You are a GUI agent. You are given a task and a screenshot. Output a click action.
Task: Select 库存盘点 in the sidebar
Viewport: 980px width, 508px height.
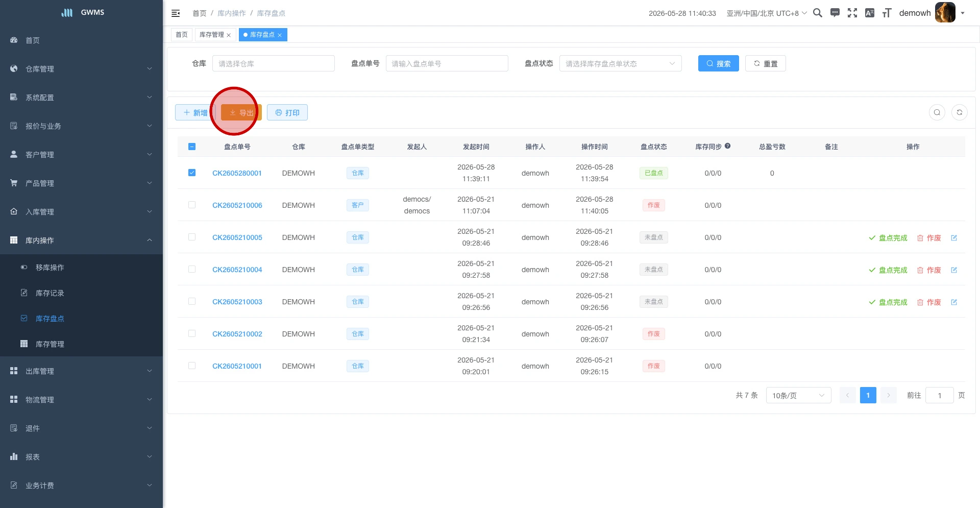point(81,318)
